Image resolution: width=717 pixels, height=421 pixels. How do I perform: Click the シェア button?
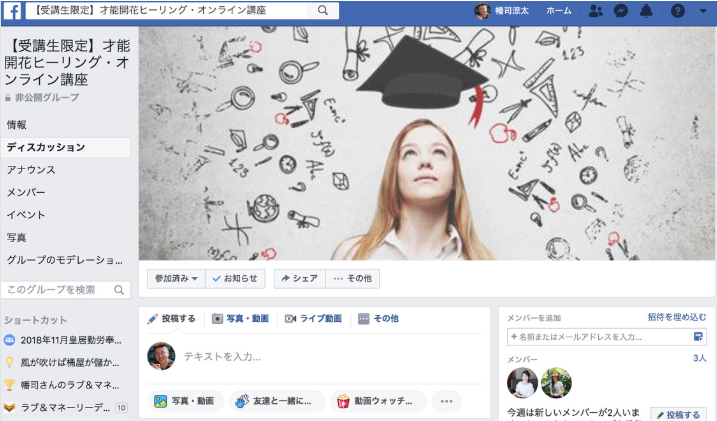click(298, 279)
